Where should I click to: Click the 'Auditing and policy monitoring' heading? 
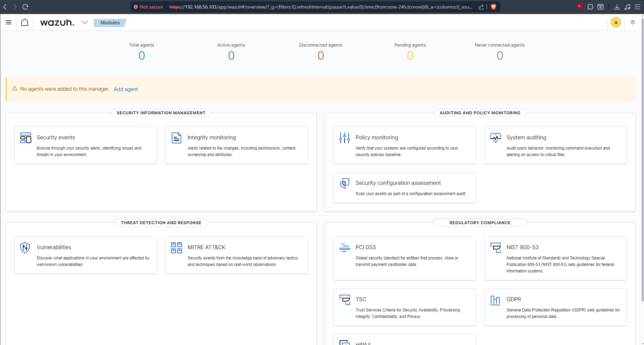tap(480, 113)
